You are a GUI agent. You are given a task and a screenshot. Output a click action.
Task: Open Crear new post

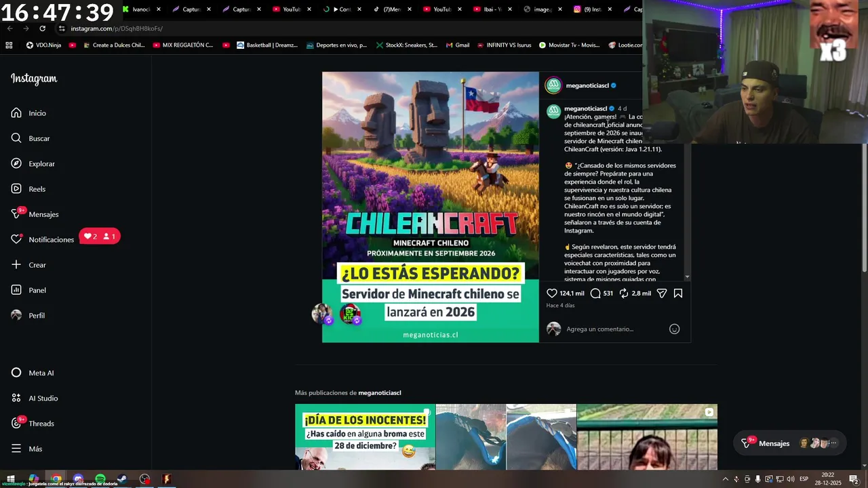[28, 265]
